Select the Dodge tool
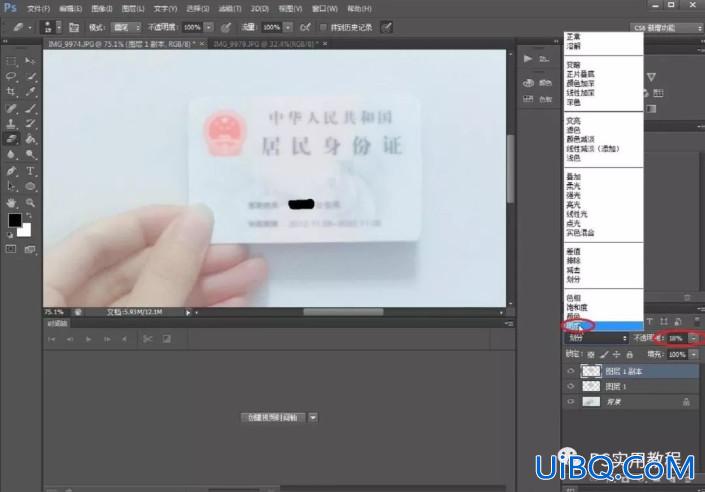The height and width of the screenshot is (492, 705). point(30,155)
